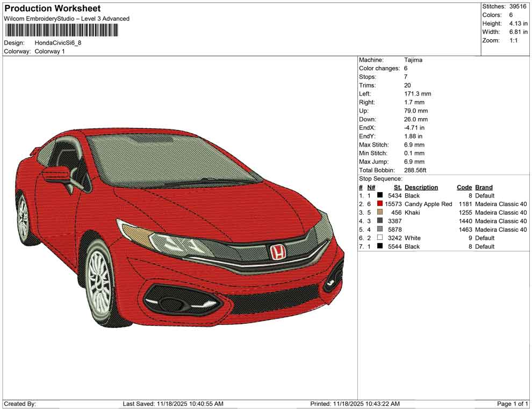532x409 pixels.
Task: Click Page 1 of 1 text
Action: pos(512,404)
